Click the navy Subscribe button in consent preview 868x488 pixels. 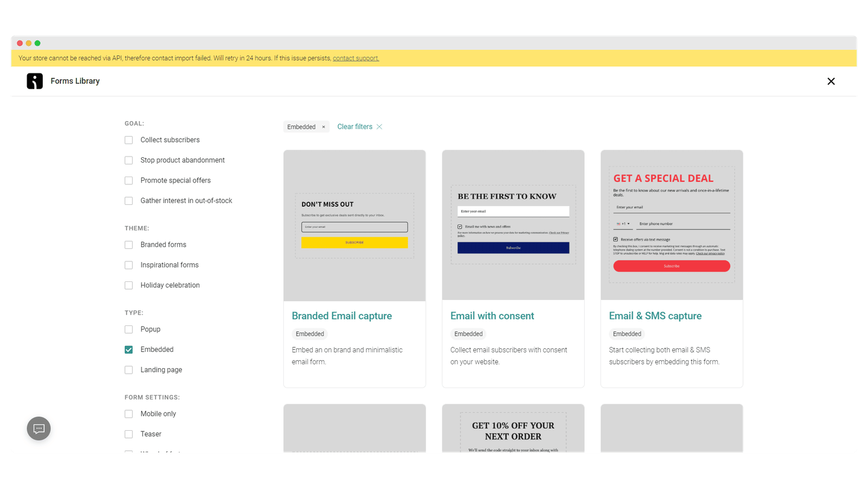pos(513,248)
